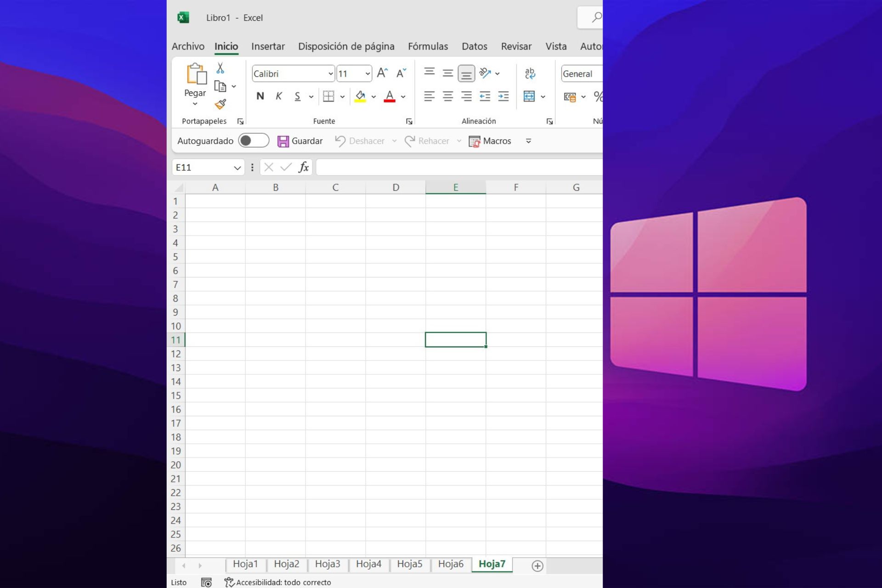Screen dimensions: 882x588
Task: Click the Guardar button
Action: coord(300,141)
